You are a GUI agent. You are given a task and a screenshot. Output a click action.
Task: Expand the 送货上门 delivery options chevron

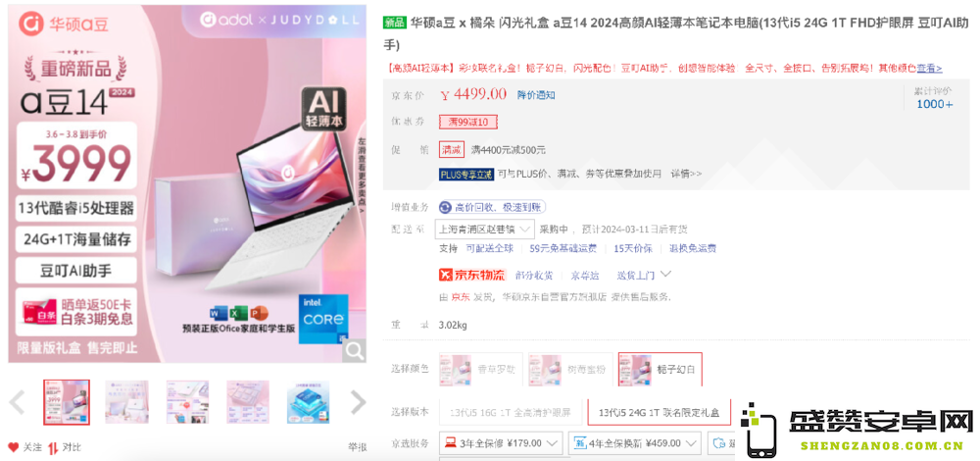point(665,274)
